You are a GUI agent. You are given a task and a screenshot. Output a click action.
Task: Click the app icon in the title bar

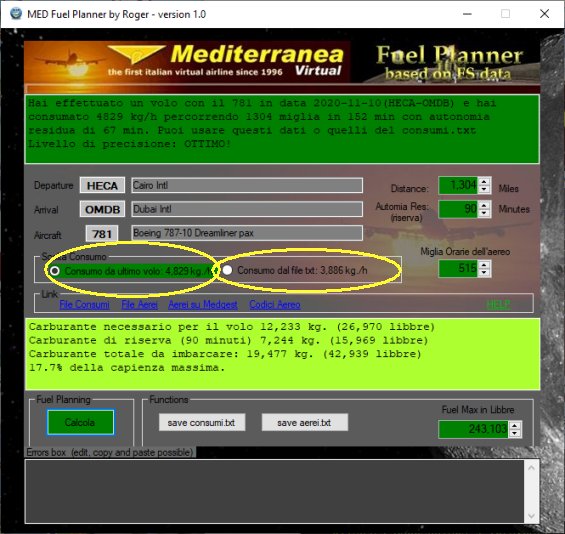pos(16,14)
